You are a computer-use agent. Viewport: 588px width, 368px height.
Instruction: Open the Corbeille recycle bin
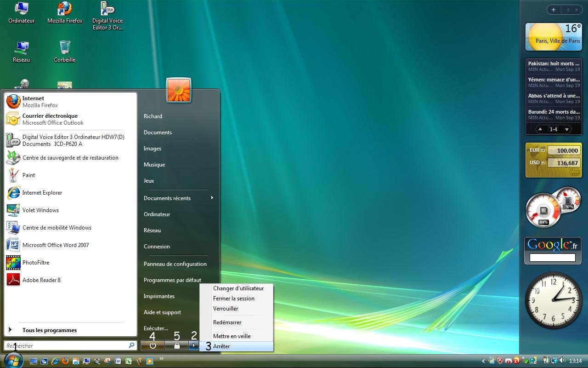65,52
